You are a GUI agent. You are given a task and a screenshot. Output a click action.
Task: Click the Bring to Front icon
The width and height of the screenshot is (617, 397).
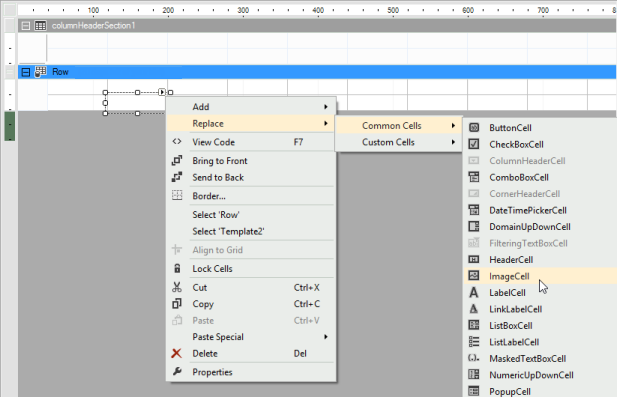coord(177,161)
